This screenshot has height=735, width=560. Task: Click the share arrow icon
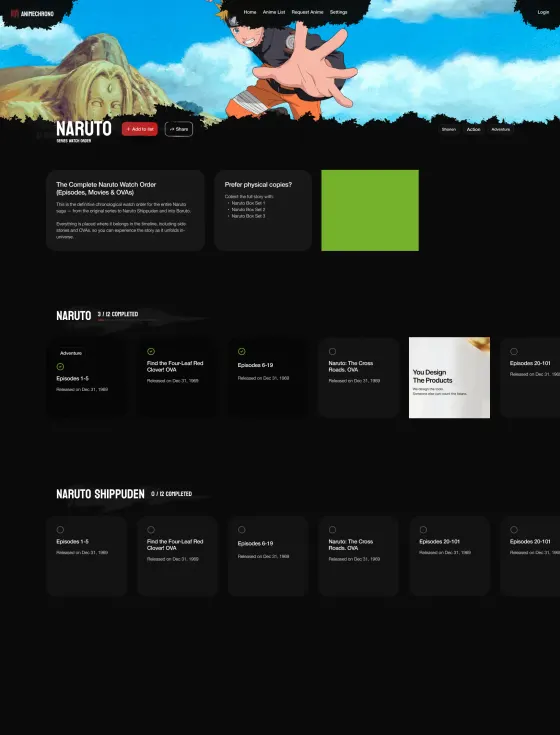(172, 129)
